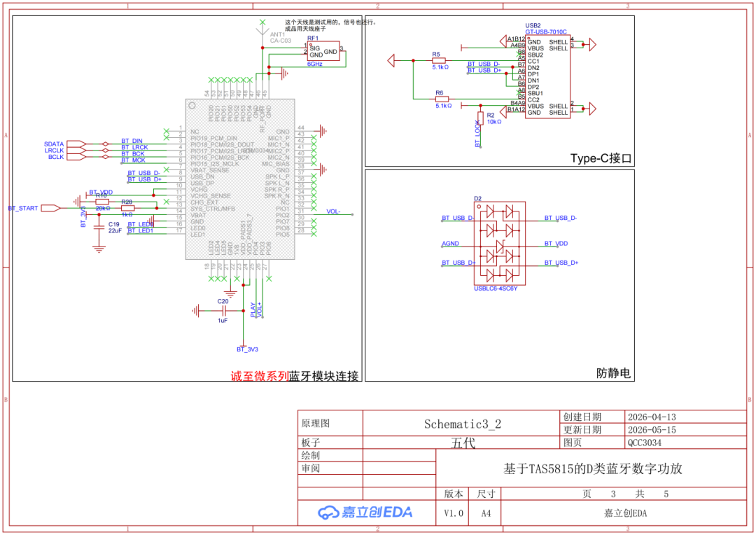Select the red 诚至微系列 text
This screenshot has width=756, height=535.
[x=260, y=376]
